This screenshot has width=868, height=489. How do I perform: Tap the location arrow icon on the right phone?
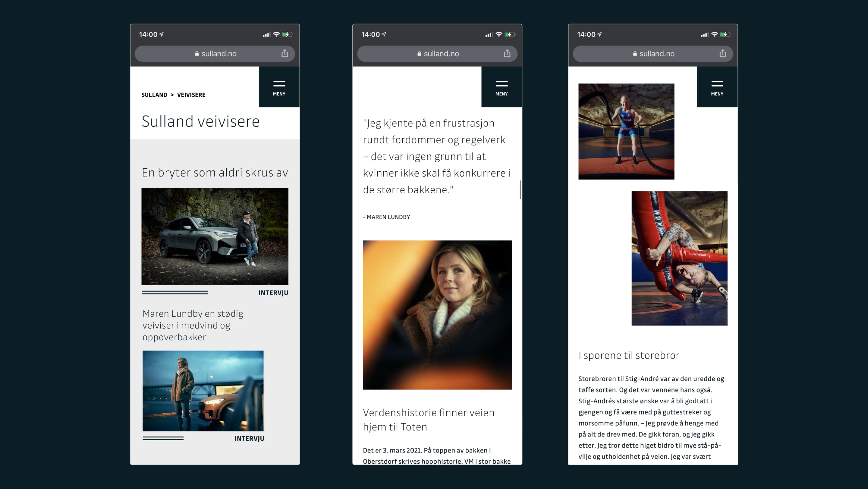(599, 34)
